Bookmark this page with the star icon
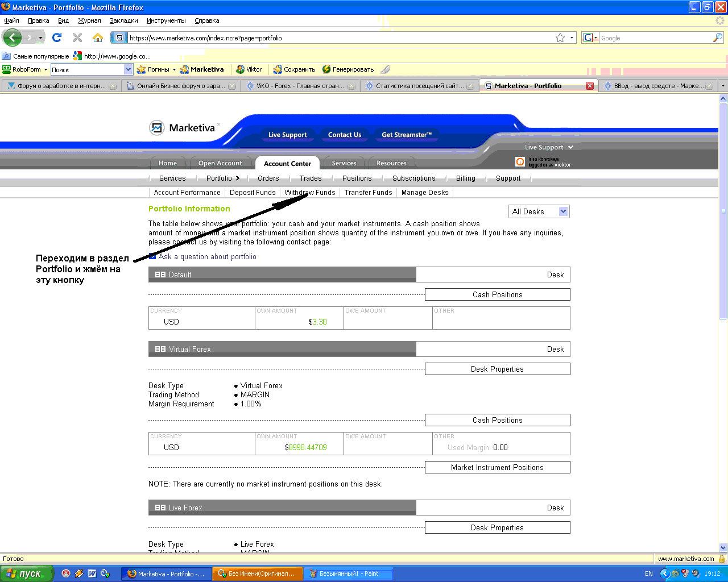Viewport: 728px width, 582px height. pyautogui.click(x=560, y=38)
